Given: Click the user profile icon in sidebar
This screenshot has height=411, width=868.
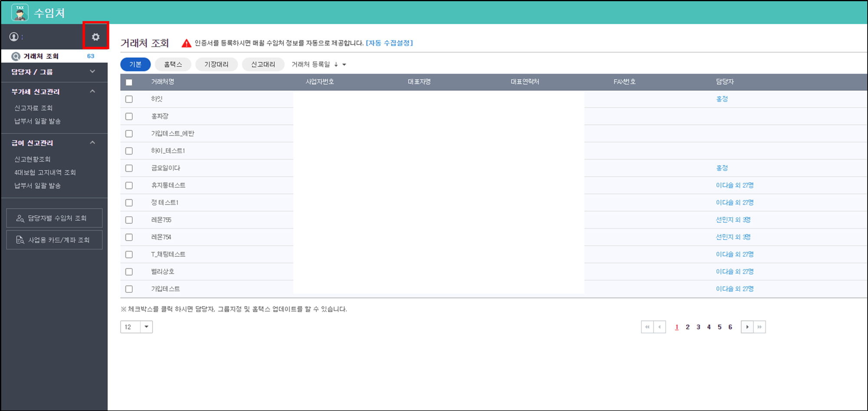Looking at the screenshot, I should tap(14, 37).
